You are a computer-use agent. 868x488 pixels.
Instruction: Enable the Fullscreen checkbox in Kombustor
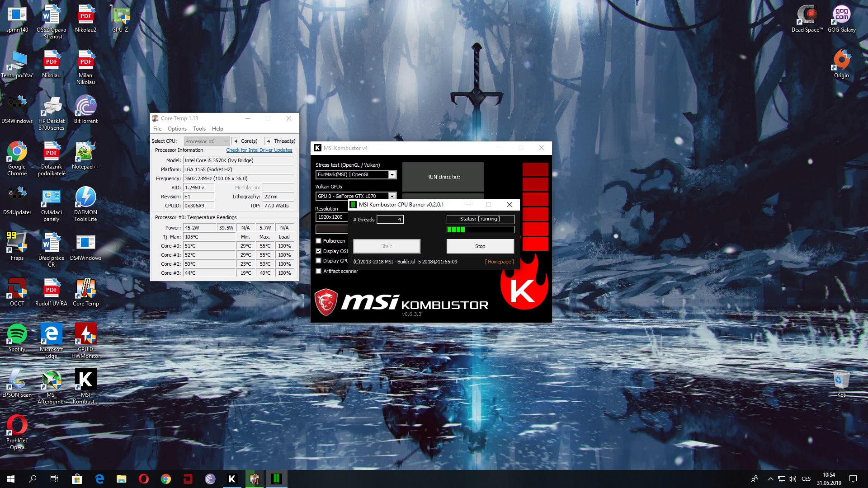(x=318, y=241)
